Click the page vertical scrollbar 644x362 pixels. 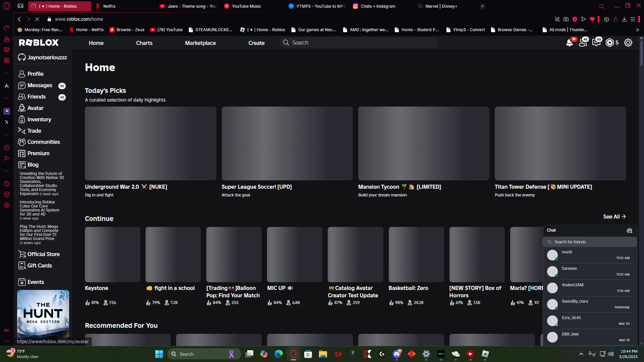click(641, 54)
